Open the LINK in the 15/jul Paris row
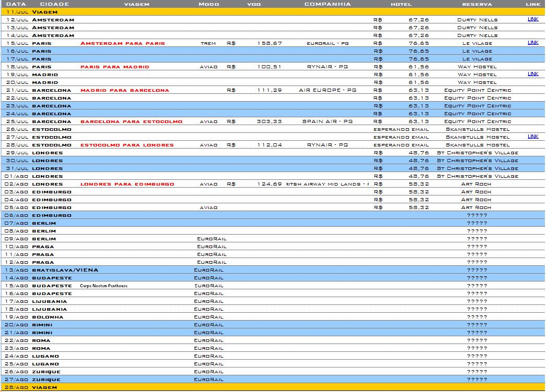 point(532,43)
